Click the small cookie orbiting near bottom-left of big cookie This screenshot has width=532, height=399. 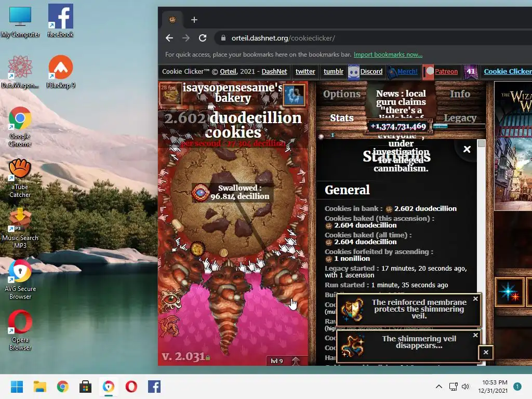coord(197,248)
